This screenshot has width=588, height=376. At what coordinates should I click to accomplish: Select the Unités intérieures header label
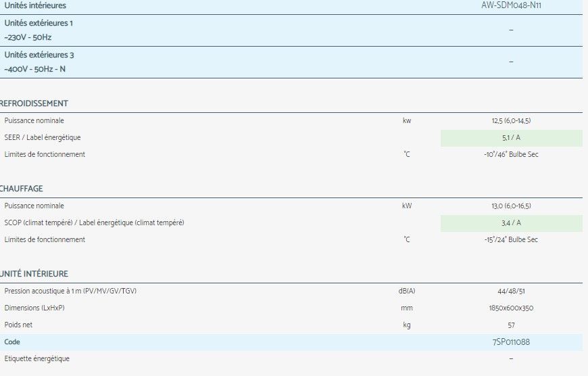pos(35,5)
